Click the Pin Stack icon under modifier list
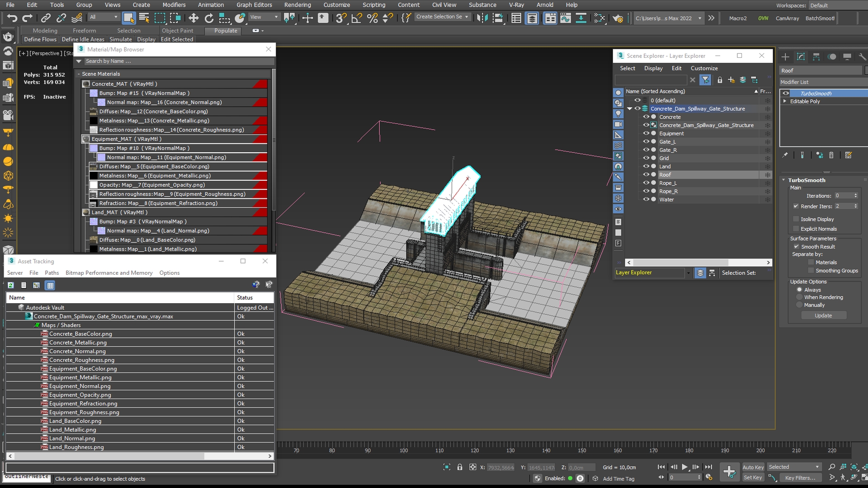The width and height of the screenshot is (868, 488). [x=785, y=155]
